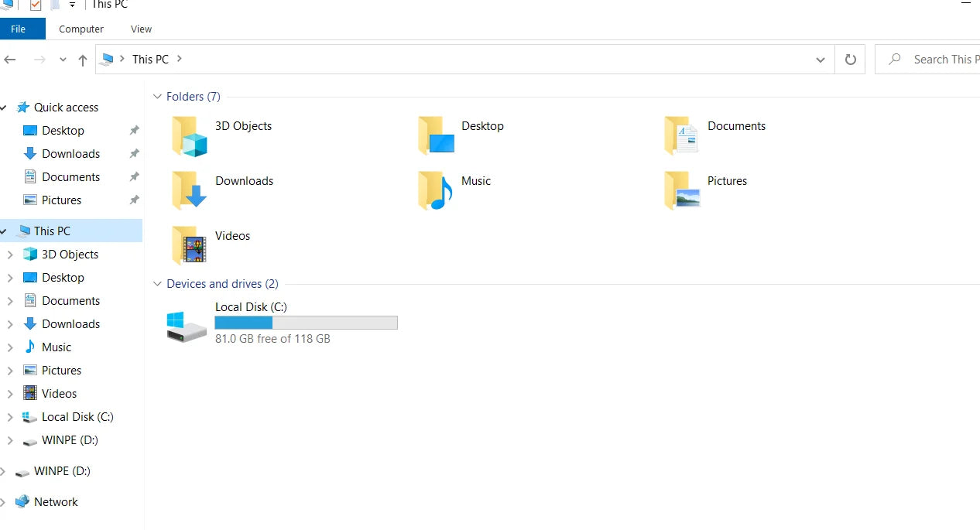The height and width of the screenshot is (530, 980).
Task: Collapse the Devices and drives group
Action: pyautogui.click(x=158, y=284)
